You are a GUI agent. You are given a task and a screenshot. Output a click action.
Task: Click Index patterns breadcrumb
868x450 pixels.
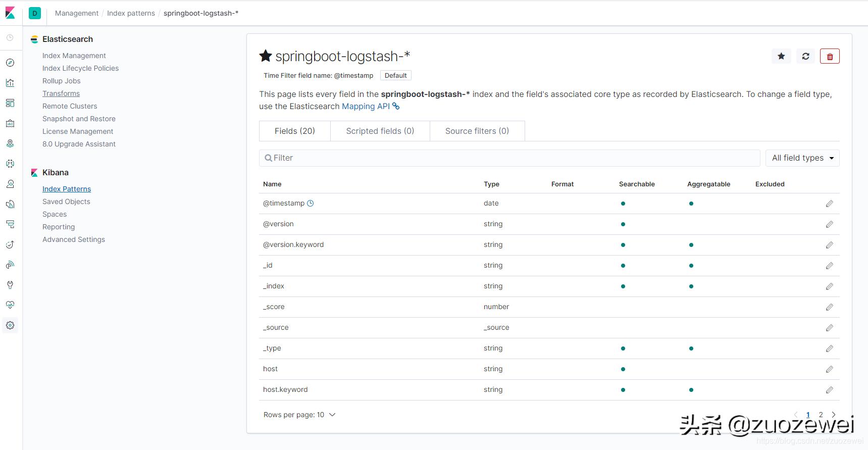pos(131,13)
